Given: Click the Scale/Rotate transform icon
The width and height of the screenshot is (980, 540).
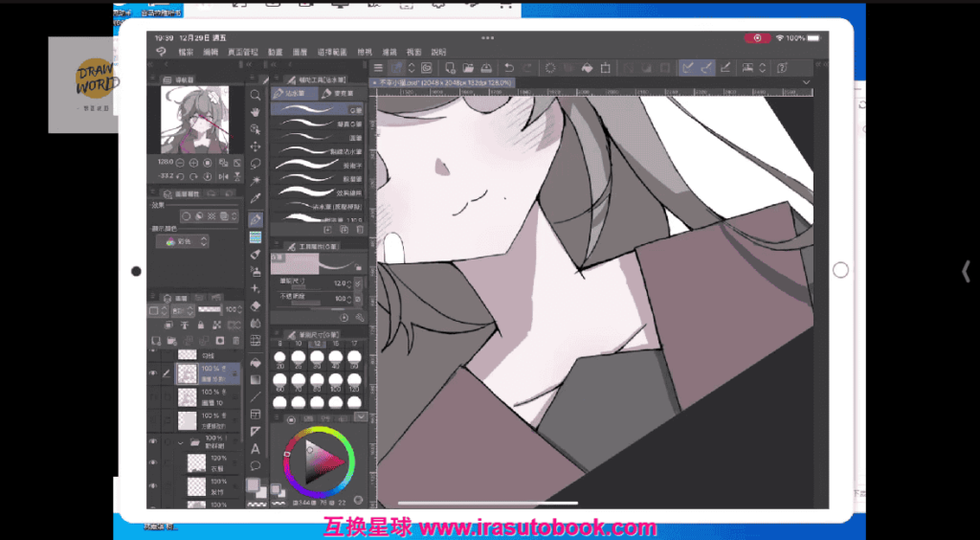Looking at the screenshot, I should [605, 67].
